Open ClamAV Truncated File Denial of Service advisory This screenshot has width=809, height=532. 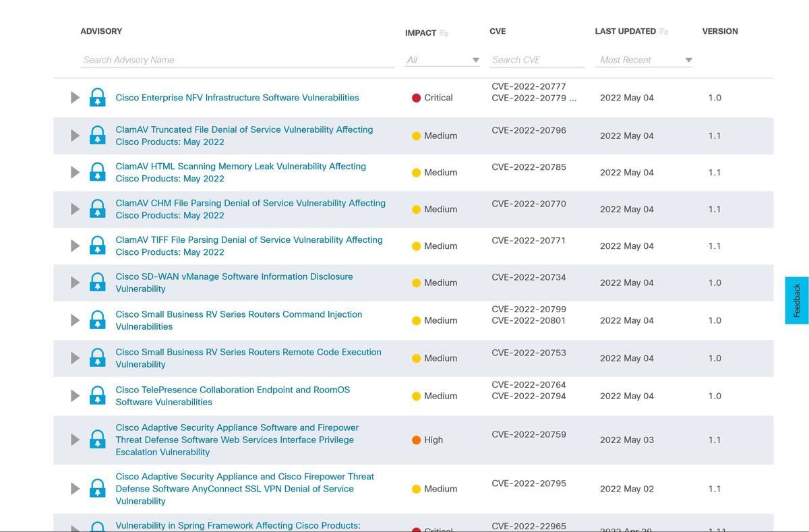tap(244, 136)
